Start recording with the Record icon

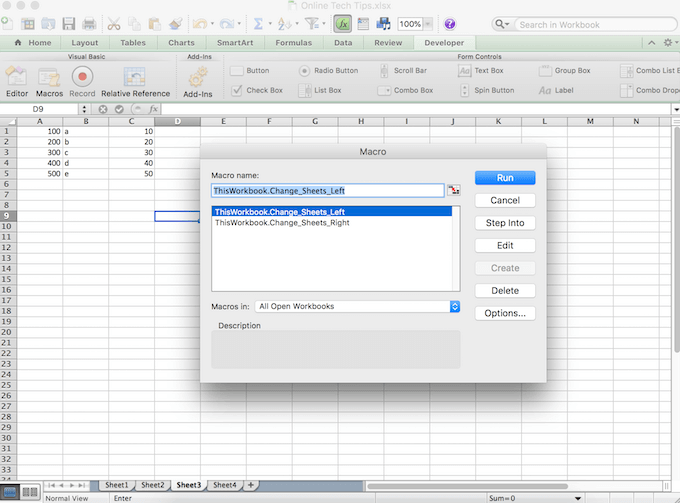pyautogui.click(x=82, y=78)
